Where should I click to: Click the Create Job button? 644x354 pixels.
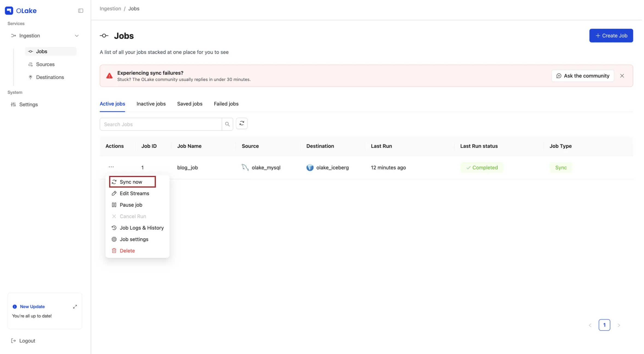click(611, 36)
